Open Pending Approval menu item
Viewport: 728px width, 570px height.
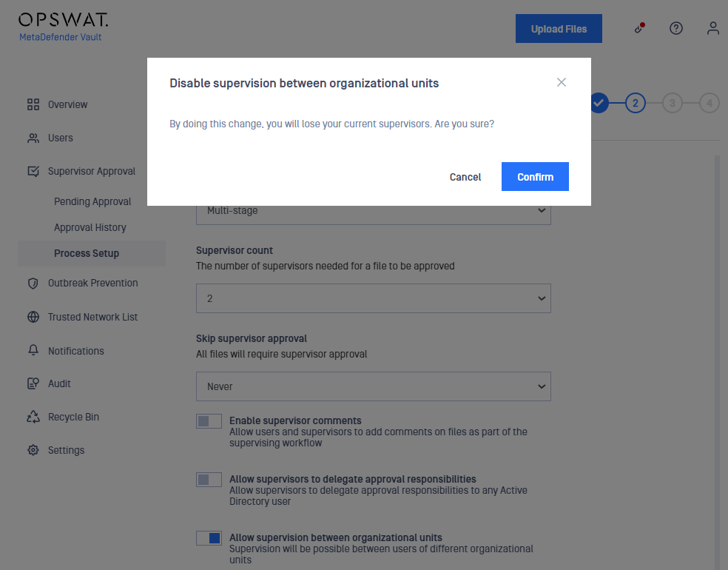[x=92, y=201]
